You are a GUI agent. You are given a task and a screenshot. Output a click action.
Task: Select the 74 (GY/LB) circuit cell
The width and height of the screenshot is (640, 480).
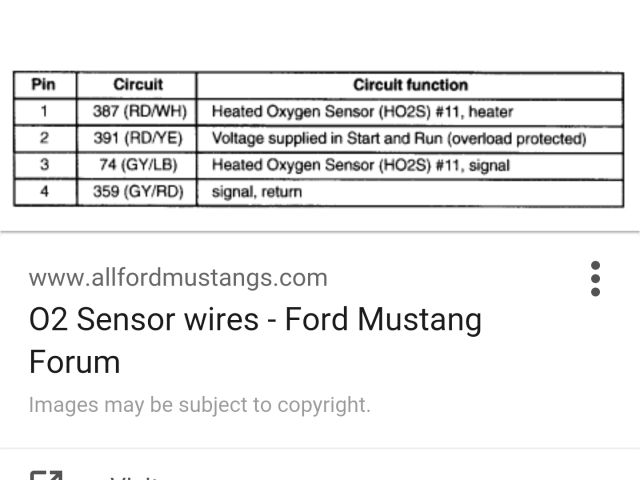point(137,164)
